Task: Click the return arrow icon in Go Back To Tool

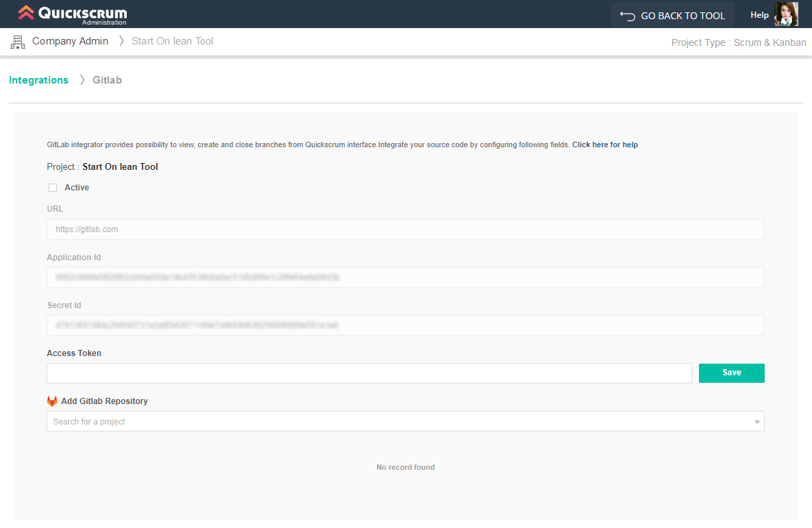Action: point(627,16)
